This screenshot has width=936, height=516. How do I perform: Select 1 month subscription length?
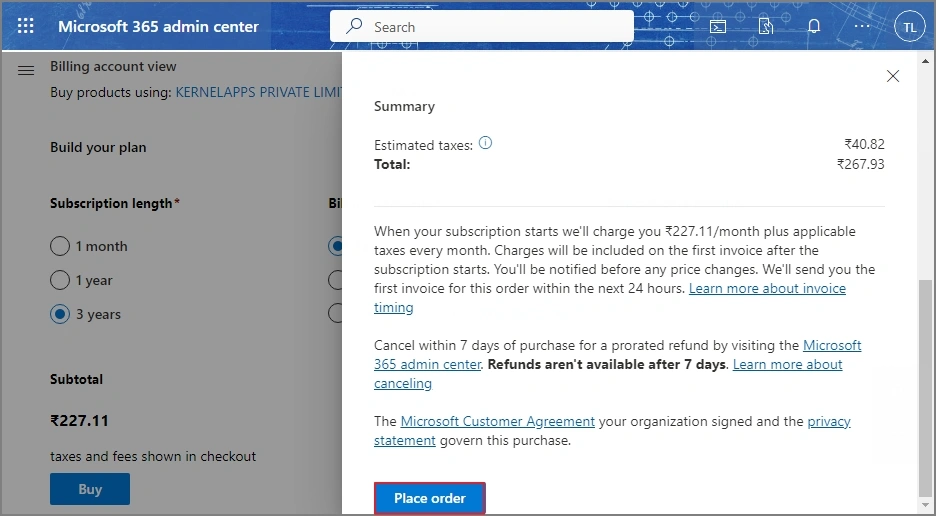coord(60,246)
